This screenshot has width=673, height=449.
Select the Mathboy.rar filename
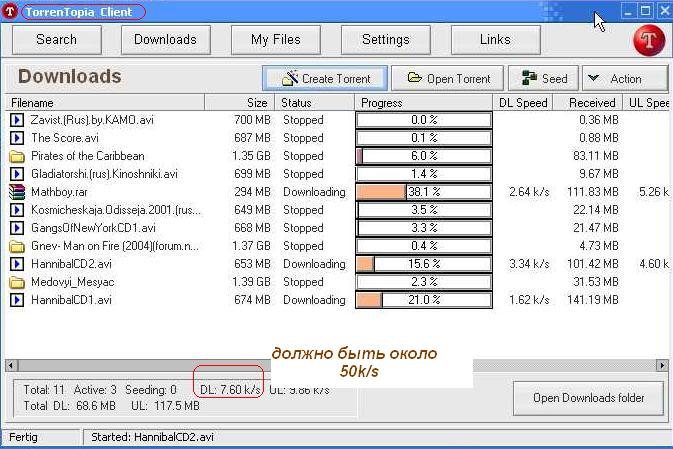59,192
